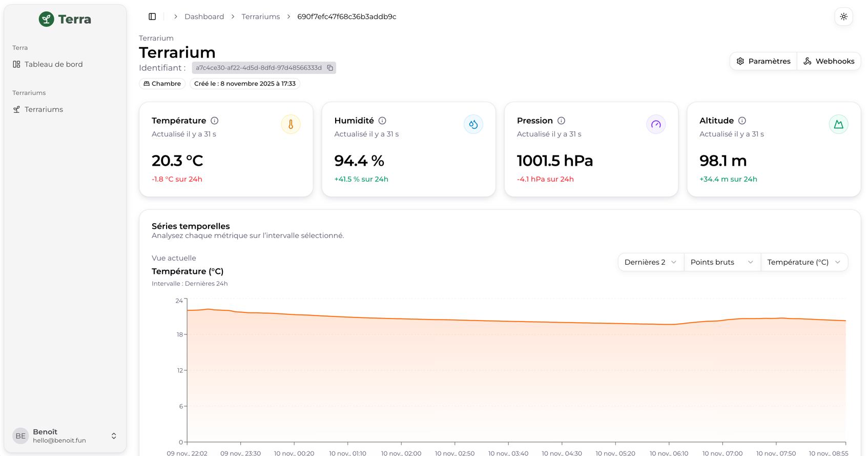Expand the Benoît account menu chevrons
This screenshot has height=456, width=868.
[114, 436]
